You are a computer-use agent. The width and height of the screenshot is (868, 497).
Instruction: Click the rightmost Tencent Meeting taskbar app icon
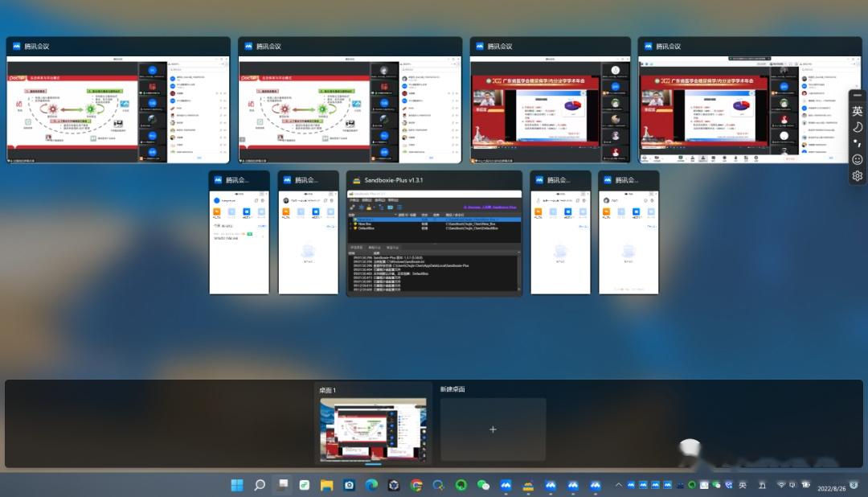point(595,486)
